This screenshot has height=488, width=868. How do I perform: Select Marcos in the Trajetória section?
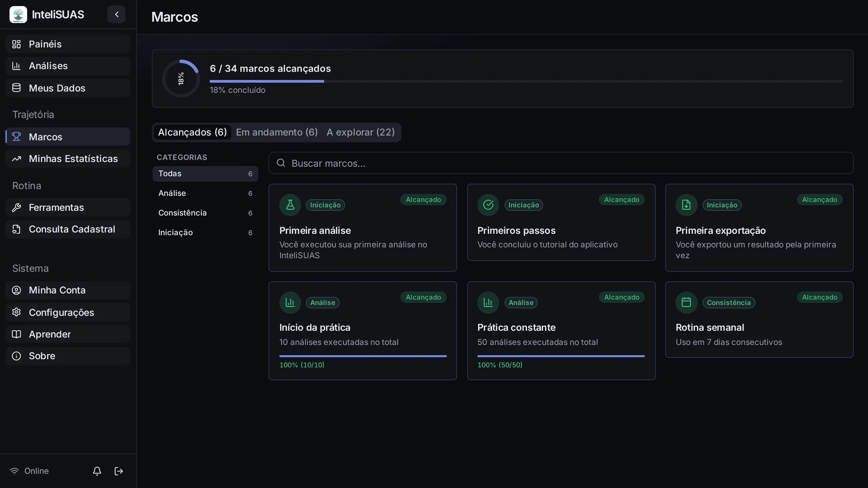(68, 137)
